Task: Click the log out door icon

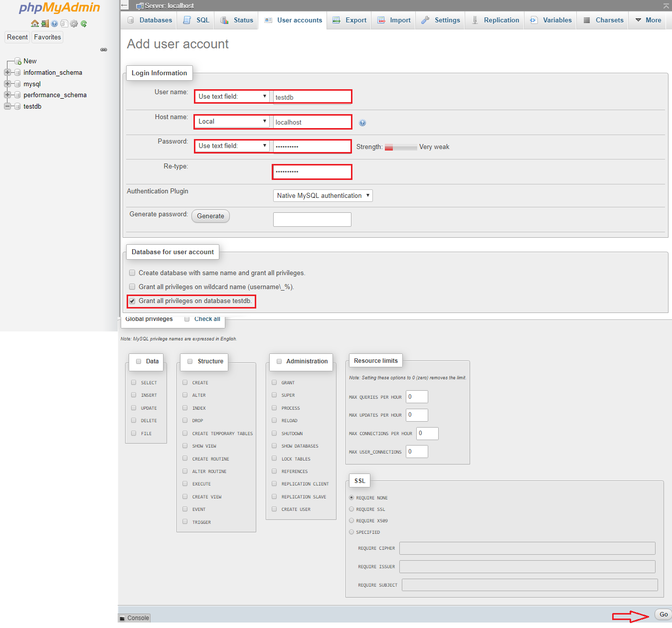Action: (45, 23)
